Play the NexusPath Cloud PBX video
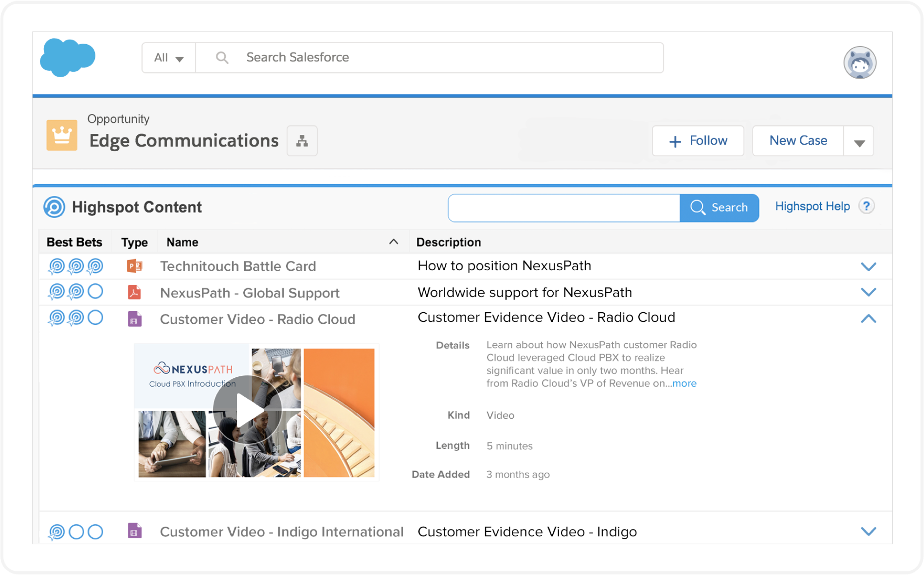 [x=248, y=410]
